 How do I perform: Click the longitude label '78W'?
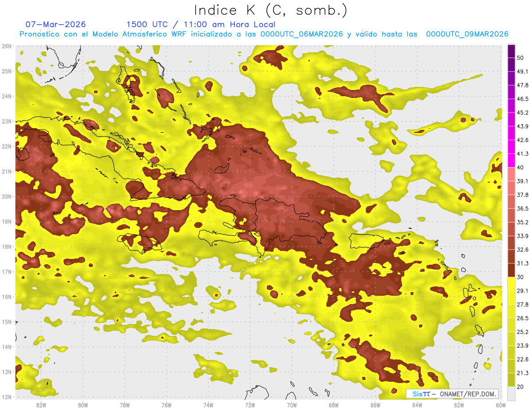coord(125,405)
